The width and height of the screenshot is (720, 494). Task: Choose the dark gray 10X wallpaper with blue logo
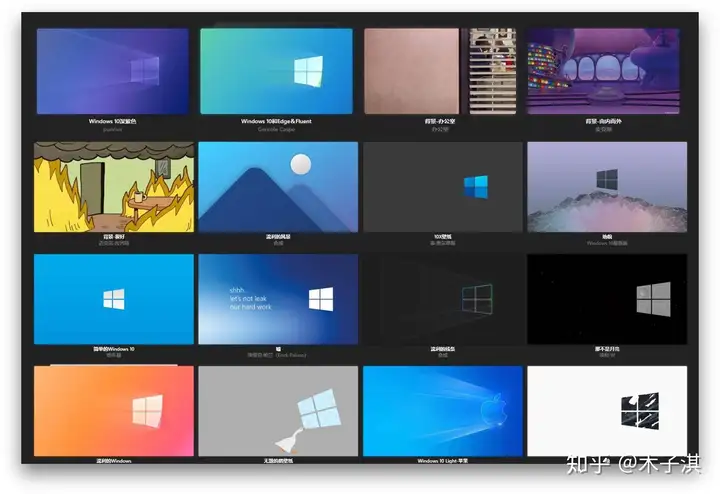coord(443,187)
